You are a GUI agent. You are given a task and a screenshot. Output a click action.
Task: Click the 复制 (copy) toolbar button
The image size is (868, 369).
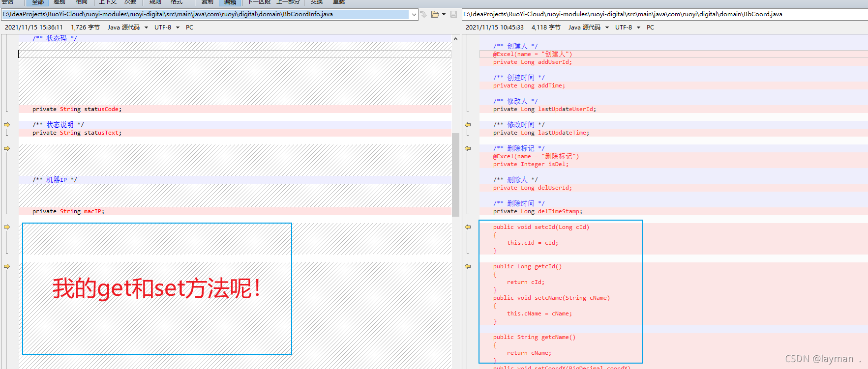click(208, 2)
